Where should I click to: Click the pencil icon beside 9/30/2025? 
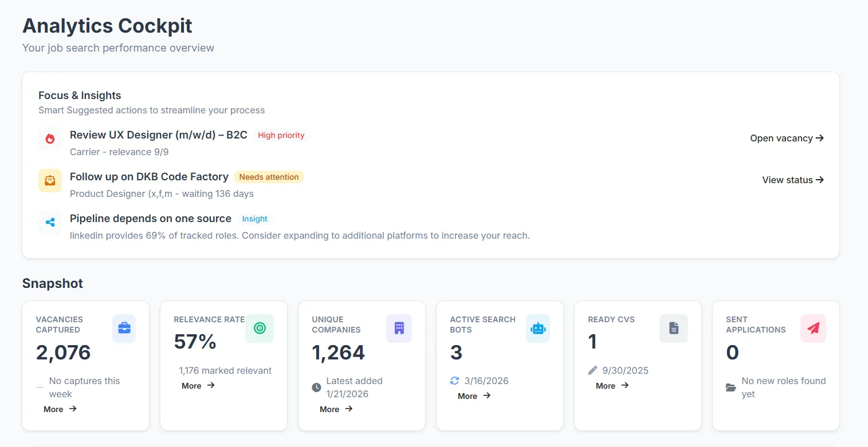pyautogui.click(x=593, y=370)
